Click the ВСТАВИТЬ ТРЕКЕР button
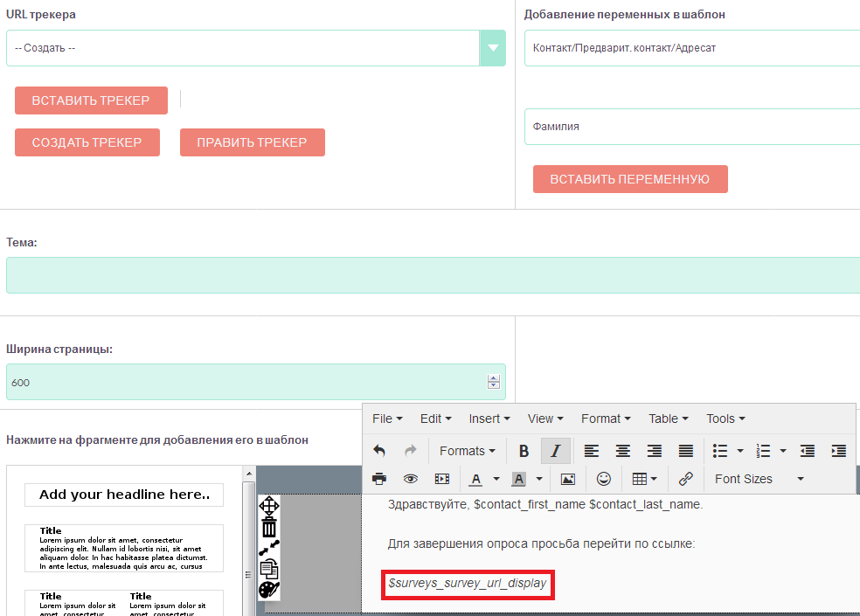The image size is (860, 616). pyautogui.click(x=91, y=100)
